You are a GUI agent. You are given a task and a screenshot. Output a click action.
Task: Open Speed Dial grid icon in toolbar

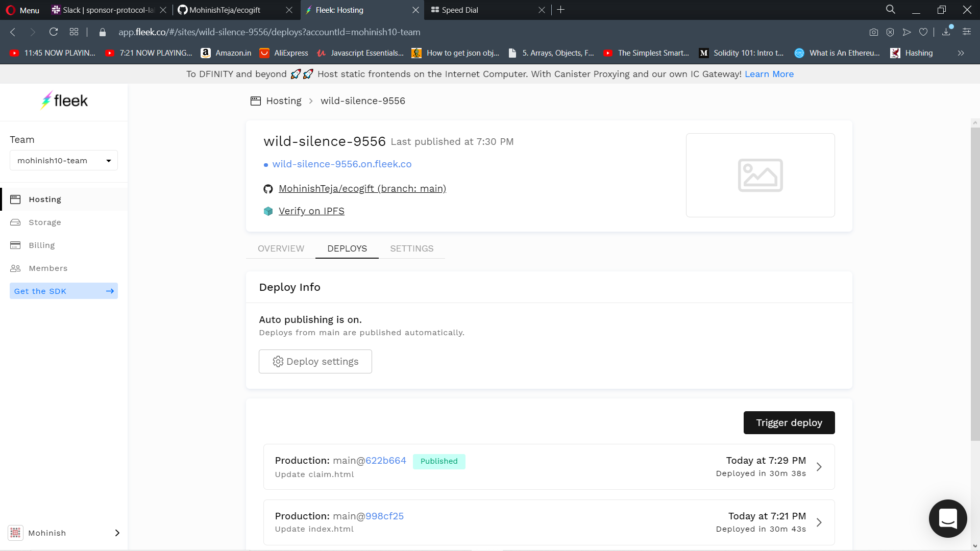coord(74,32)
